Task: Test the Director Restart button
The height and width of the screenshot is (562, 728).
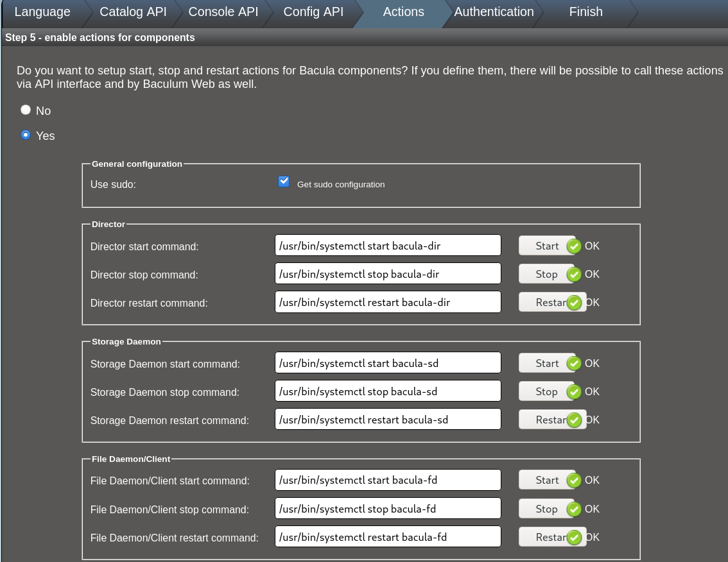Action: coord(552,303)
